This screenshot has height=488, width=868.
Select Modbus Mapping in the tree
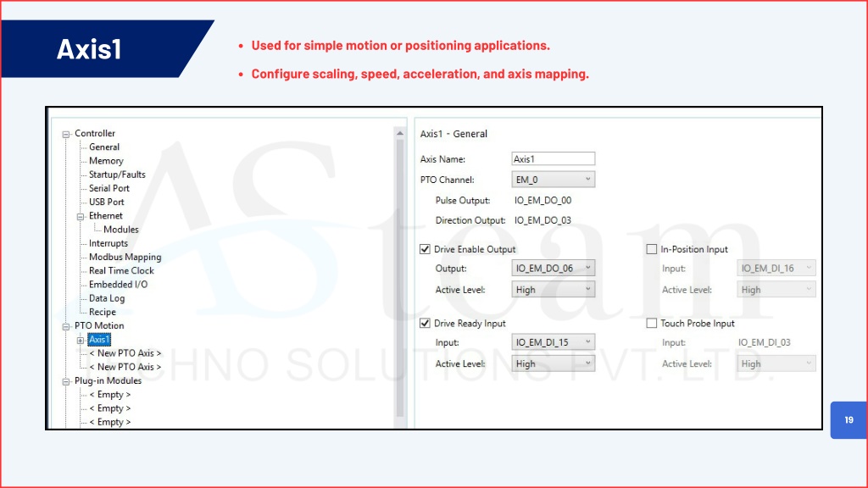[x=125, y=258]
